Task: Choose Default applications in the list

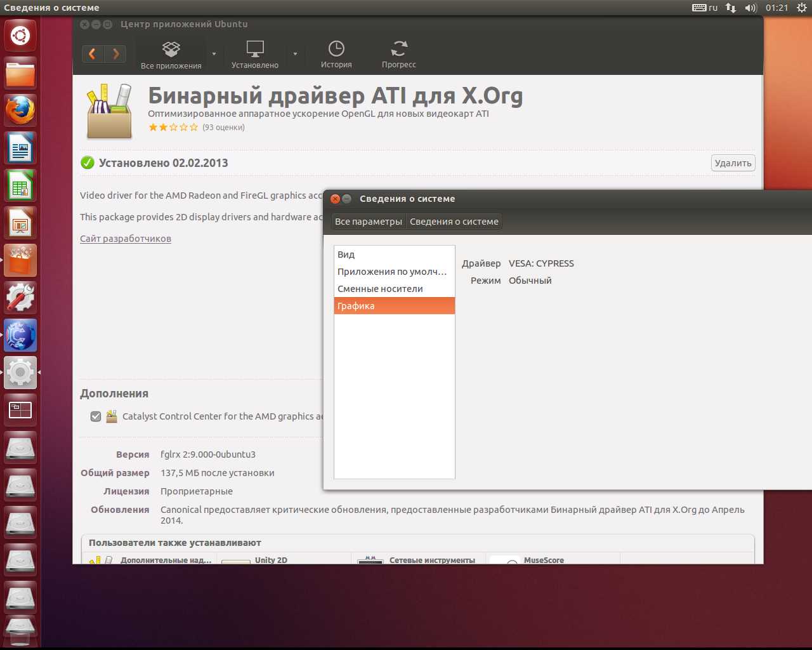Action: (x=391, y=272)
